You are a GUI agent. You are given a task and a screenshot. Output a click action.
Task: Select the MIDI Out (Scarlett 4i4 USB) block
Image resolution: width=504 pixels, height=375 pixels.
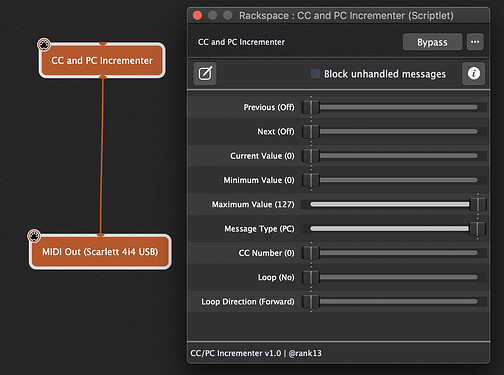(100, 252)
